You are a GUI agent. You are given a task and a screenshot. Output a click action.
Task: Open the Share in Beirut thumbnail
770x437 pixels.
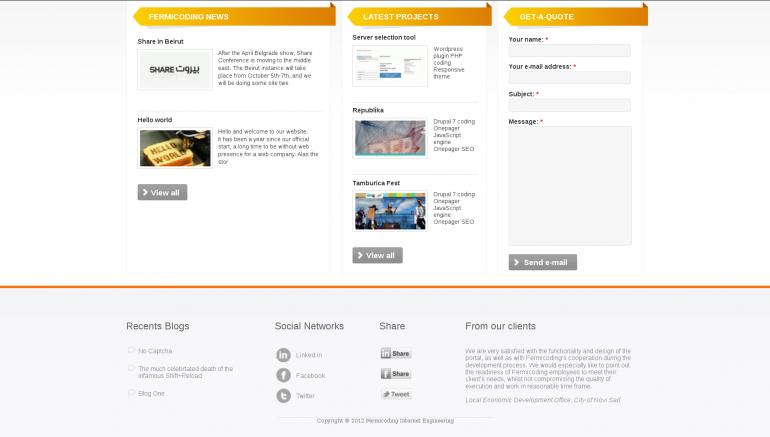[x=175, y=70]
